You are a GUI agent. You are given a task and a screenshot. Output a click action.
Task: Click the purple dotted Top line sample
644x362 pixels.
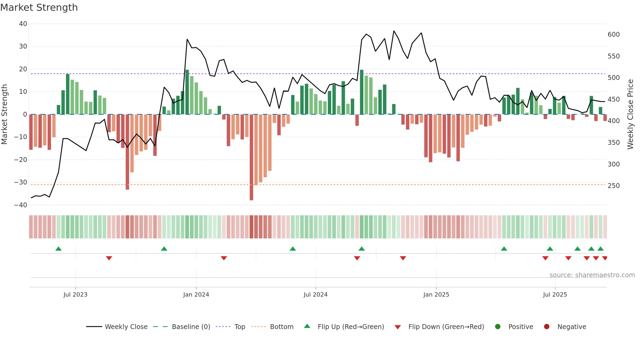pyautogui.click(x=223, y=327)
